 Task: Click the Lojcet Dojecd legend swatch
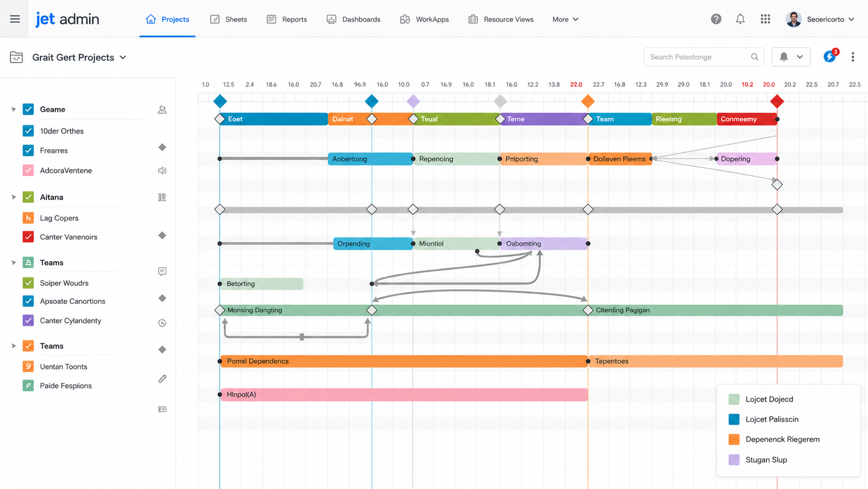tap(734, 399)
